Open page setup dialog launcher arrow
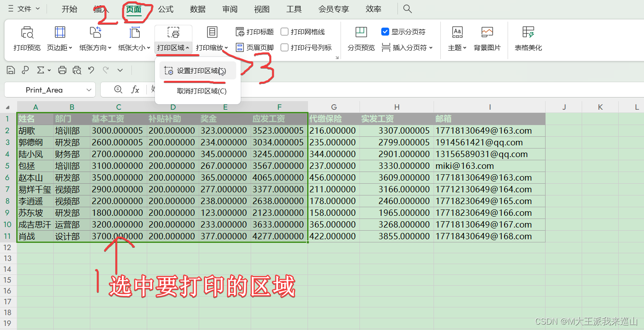 pyautogui.click(x=337, y=58)
